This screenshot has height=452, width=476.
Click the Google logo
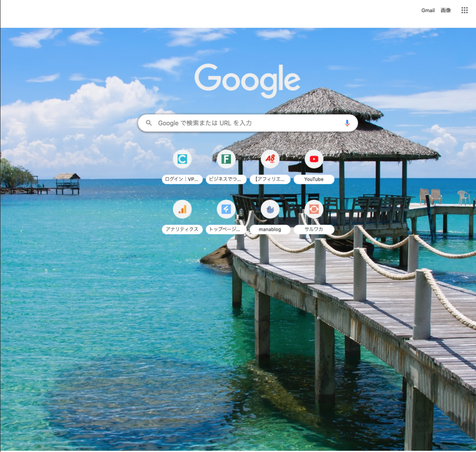pos(247,80)
